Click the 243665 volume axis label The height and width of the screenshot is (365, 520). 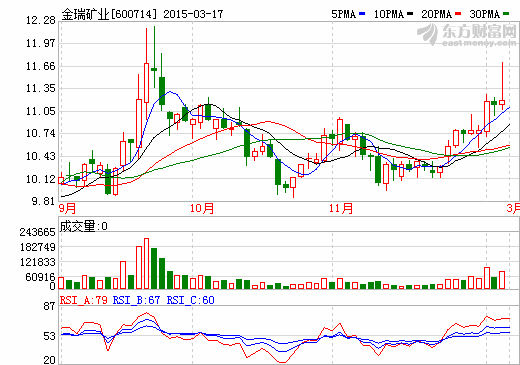(37, 232)
